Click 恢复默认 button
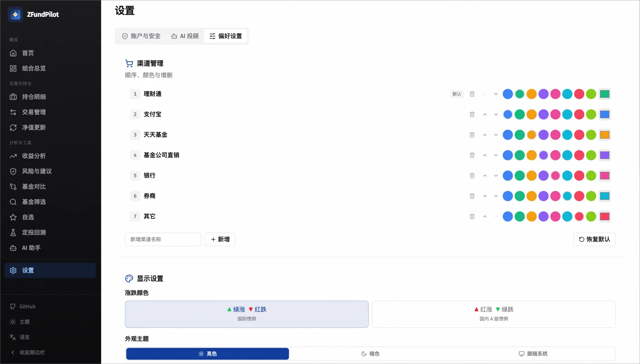 (x=594, y=239)
